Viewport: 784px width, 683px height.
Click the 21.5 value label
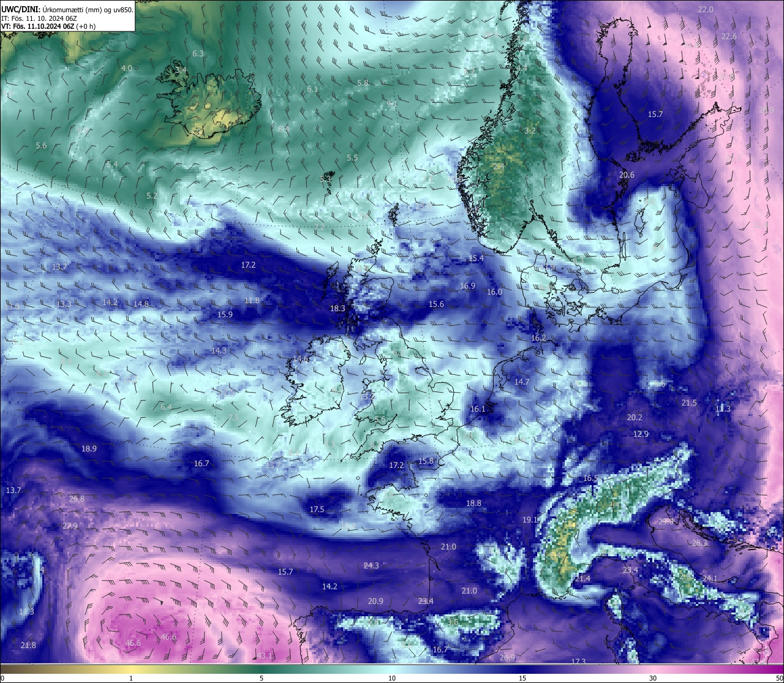(x=689, y=402)
